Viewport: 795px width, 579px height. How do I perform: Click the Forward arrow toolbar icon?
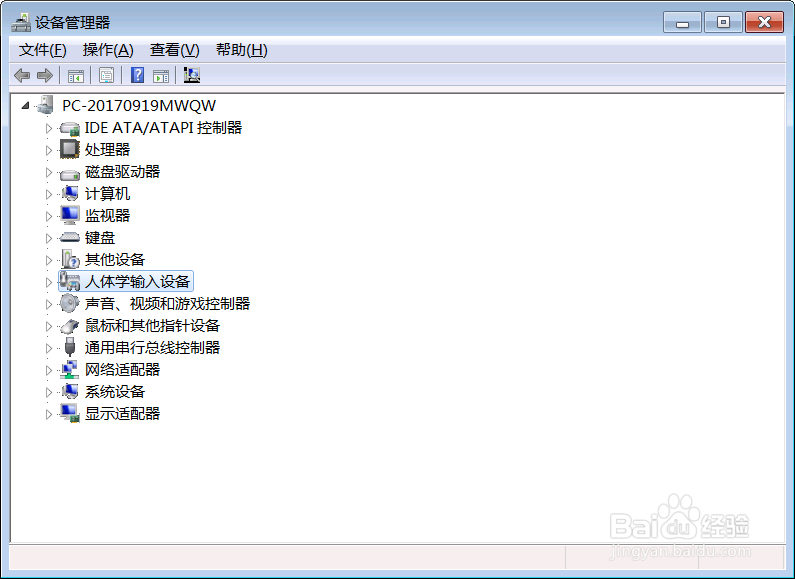(45, 76)
